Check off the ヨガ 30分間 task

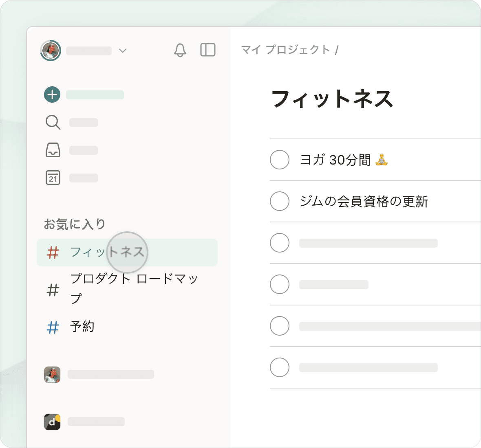tap(280, 160)
